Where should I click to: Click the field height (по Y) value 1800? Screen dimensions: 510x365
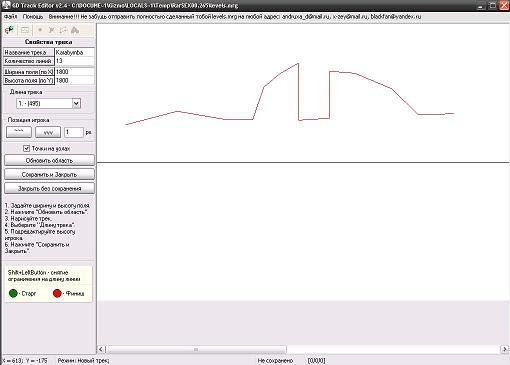coord(74,80)
